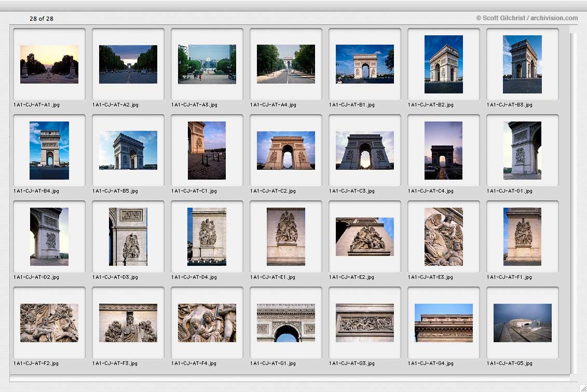The width and height of the screenshot is (587, 392).
Task: Open the 1A1-CJ-AT-B2.jpg portrait thumbnail
Action: [444, 64]
